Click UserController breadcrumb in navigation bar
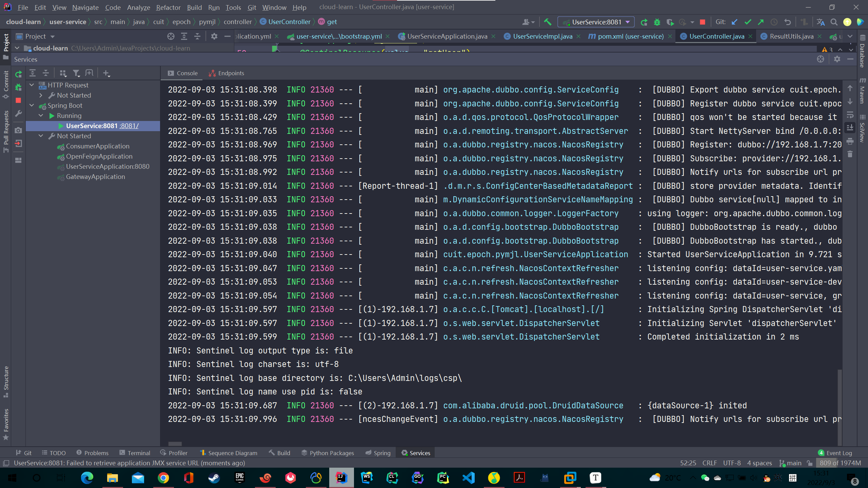The width and height of the screenshot is (868, 488). point(285,22)
